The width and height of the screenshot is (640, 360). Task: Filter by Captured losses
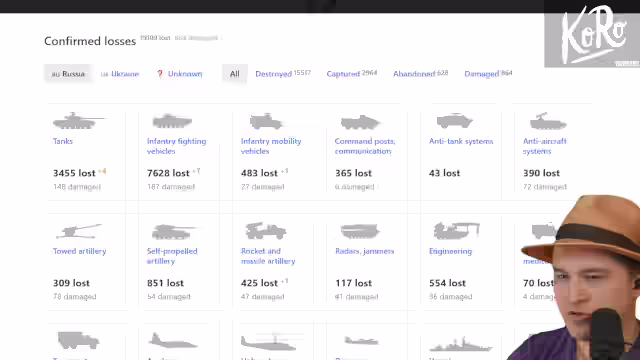click(x=351, y=73)
